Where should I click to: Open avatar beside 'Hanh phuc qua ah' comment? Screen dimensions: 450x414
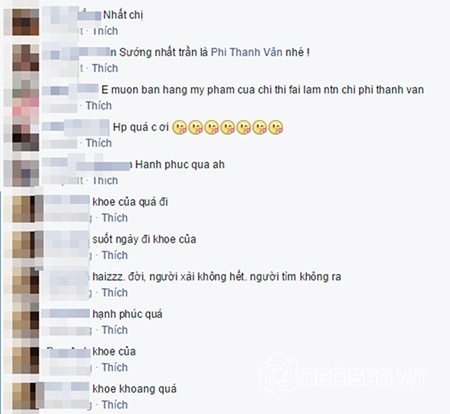click(x=26, y=173)
